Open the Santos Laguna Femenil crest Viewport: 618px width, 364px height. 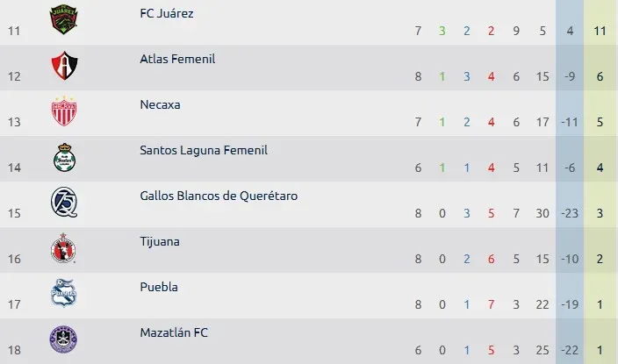pyautogui.click(x=64, y=157)
